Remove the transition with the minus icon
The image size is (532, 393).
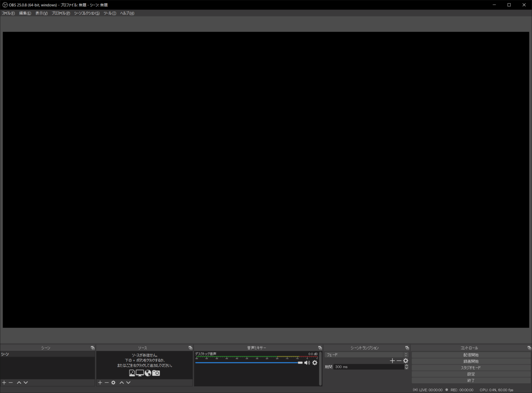(x=399, y=361)
